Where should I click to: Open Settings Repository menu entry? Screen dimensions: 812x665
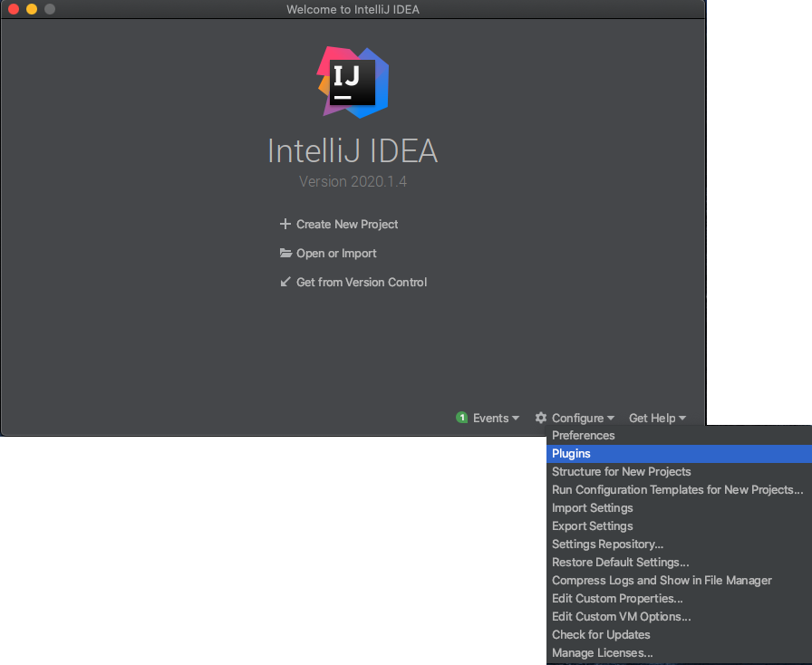[x=679, y=544]
